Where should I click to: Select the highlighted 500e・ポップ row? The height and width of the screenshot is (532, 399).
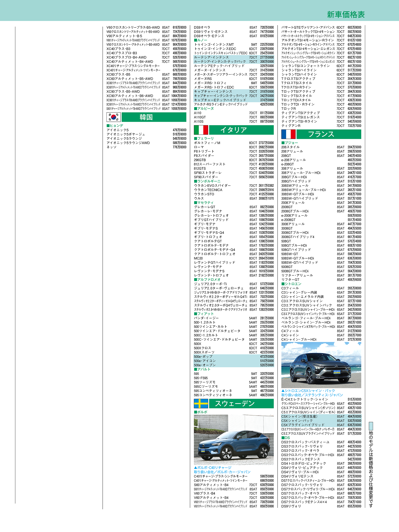pyautogui.click(x=234, y=357)
